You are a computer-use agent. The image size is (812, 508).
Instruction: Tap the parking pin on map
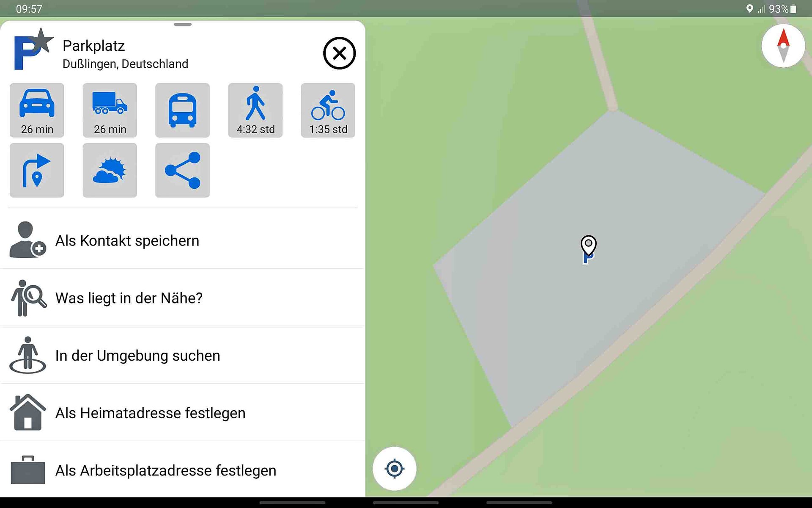[x=588, y=249]
